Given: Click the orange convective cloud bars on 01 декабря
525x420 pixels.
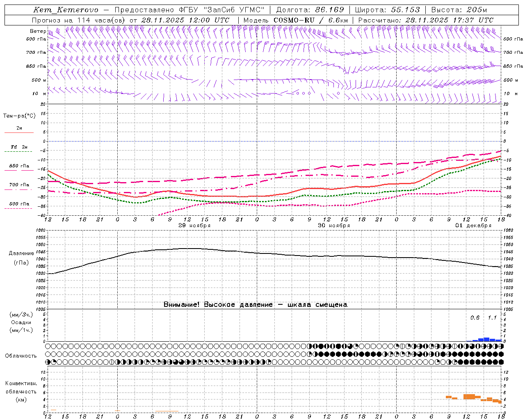Looking at the screenshot, I should coord(474,399).
